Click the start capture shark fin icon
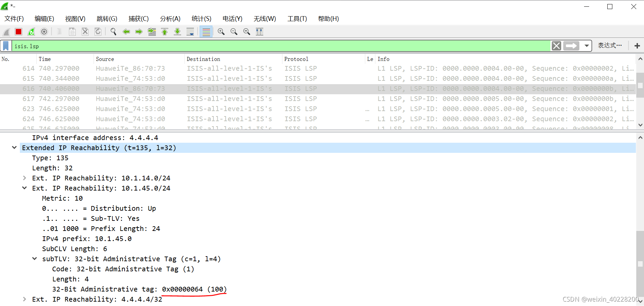 [x=6, y=32]
